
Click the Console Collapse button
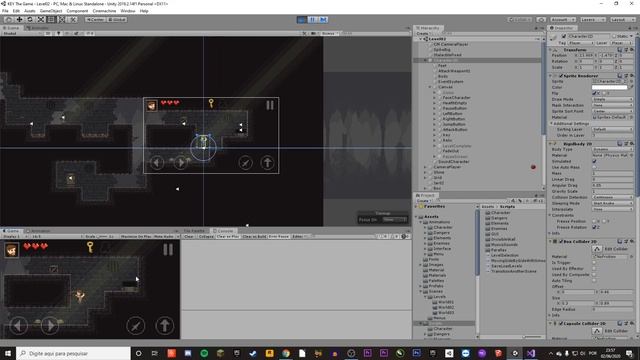click(x=206, y=237)
